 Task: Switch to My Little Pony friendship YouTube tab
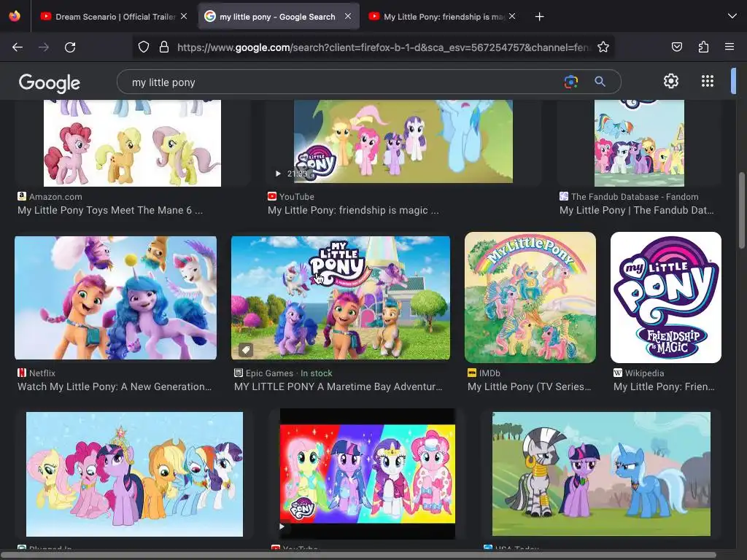[442, 17]
